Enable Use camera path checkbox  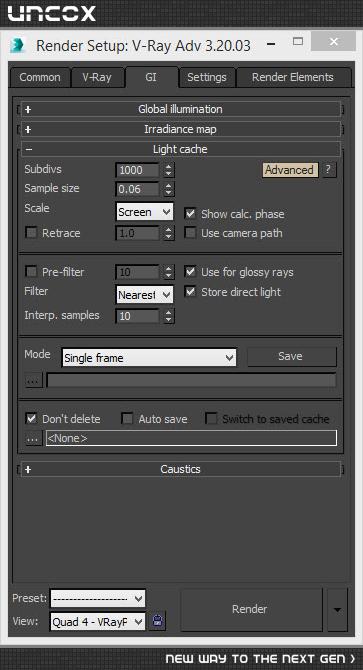point(190,233)
